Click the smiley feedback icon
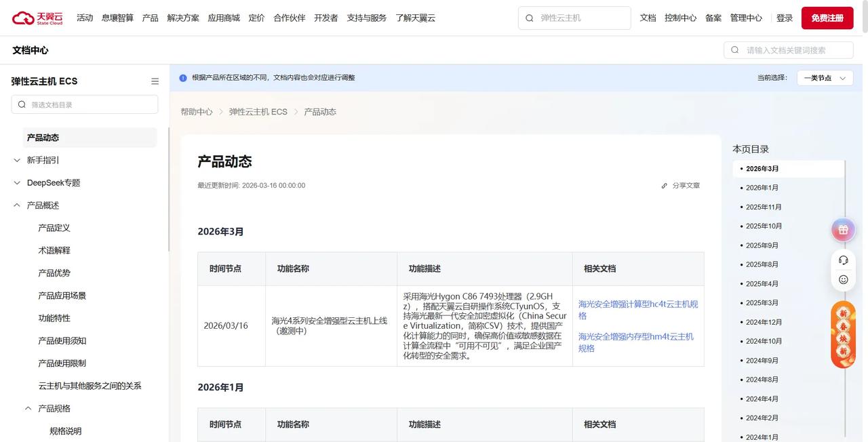This screenshot has width=868, height=442. click(843, 279)
